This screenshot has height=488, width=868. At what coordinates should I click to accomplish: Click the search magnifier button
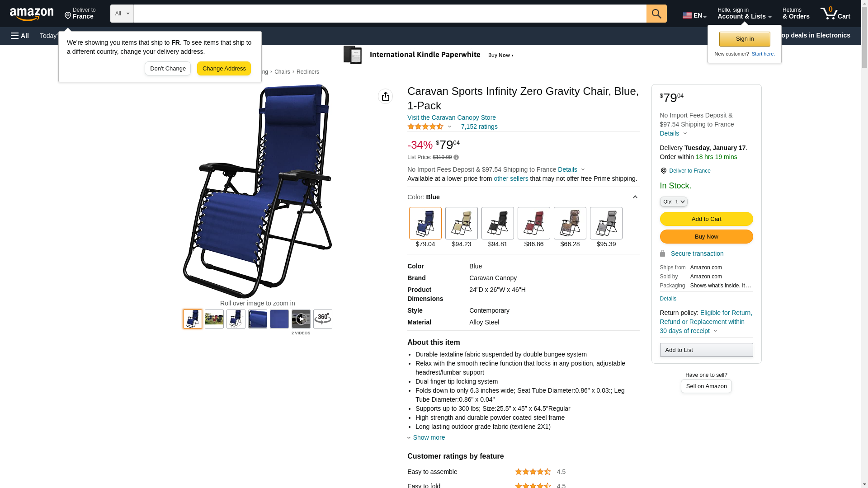pos(656,14)
